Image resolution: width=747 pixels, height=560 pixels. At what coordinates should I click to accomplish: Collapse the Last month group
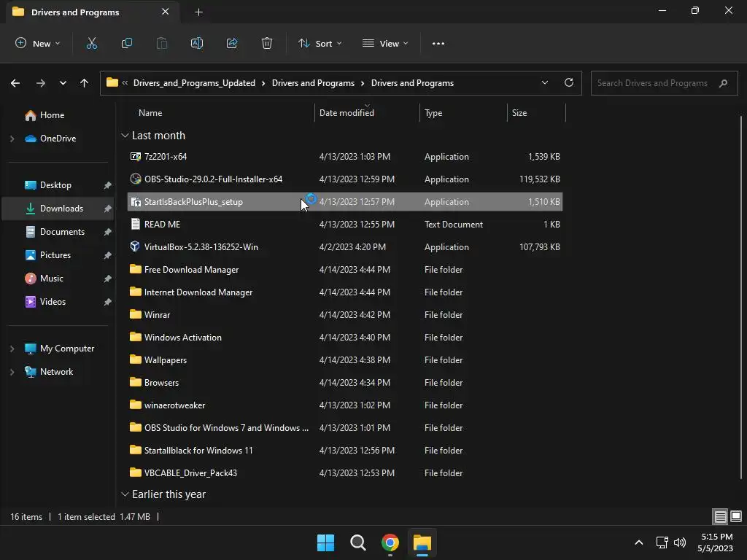(125, 136)
